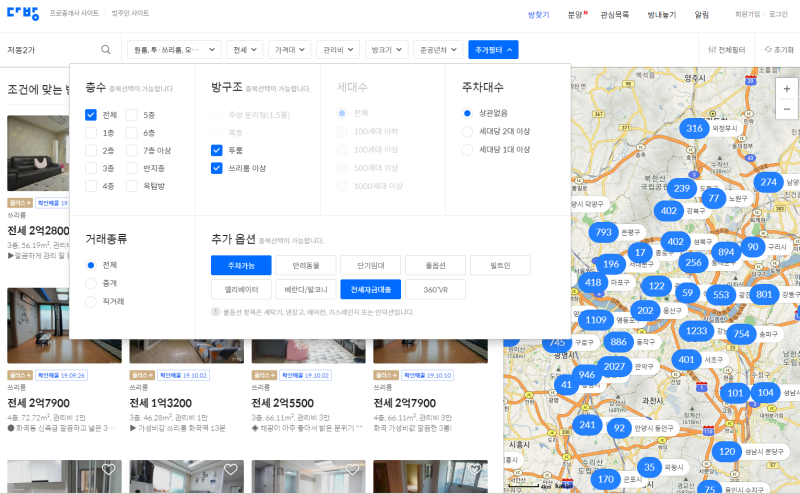Click the 전체필터 filter icon button
Image resolution: width=800 pixels, height=494 pixels.
coord(727,50)
